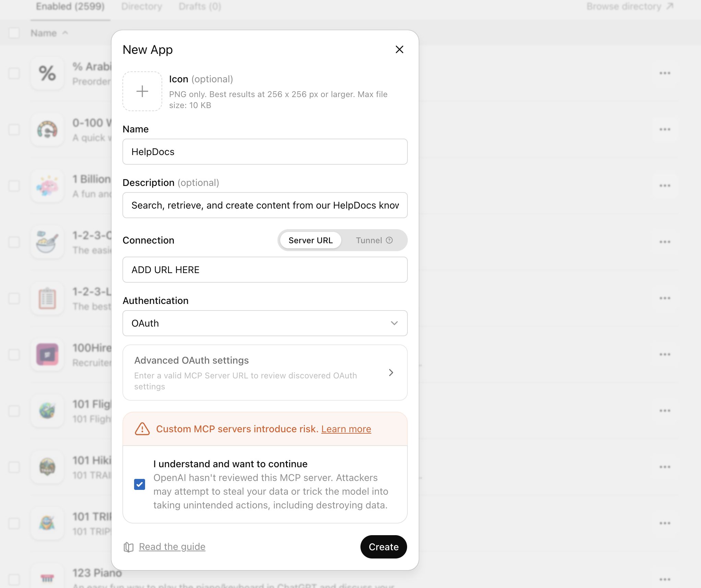Open the Tunnel help question mark icon
Viewport: 701px width, 588px height.
(x=389, y=240)
